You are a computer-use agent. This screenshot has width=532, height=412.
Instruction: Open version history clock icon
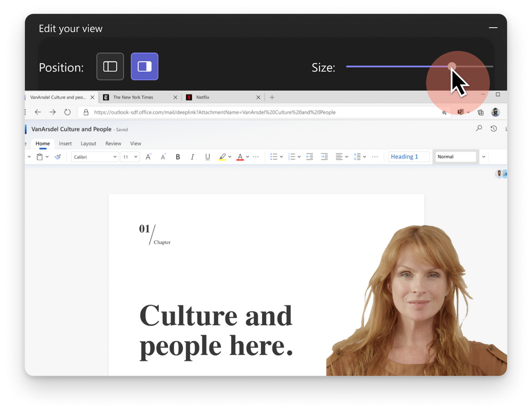(x=494, y=128)
